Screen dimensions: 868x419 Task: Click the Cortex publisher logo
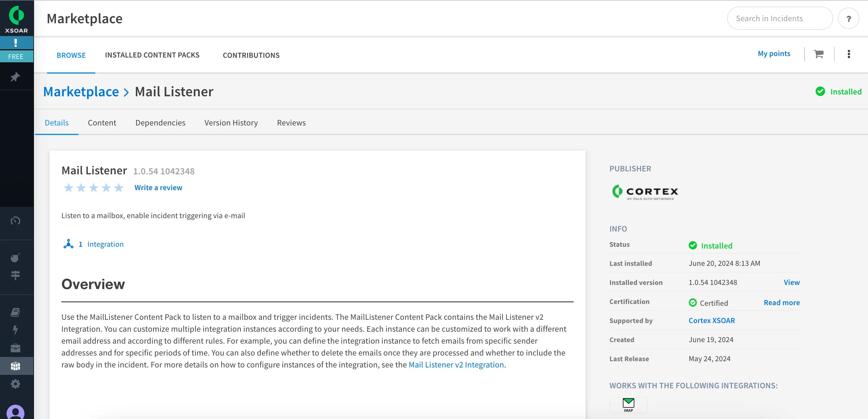(x=645, y=192)
